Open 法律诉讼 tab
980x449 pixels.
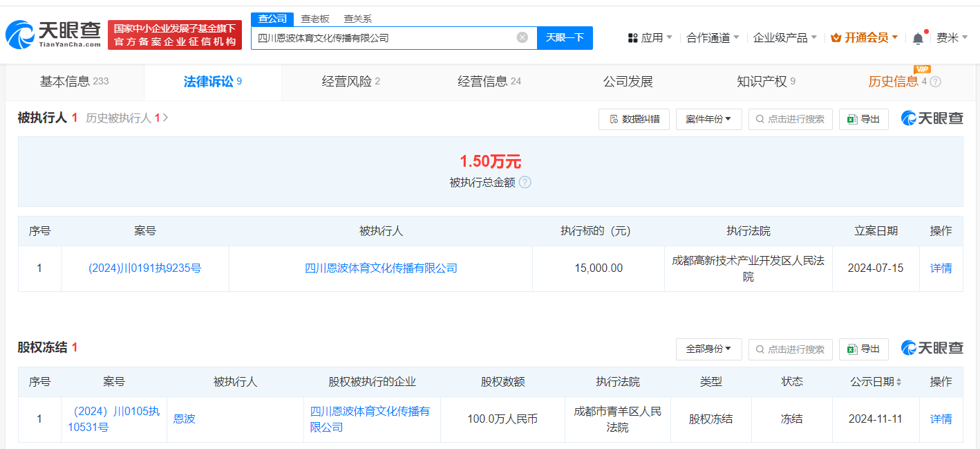coord(213,82)
